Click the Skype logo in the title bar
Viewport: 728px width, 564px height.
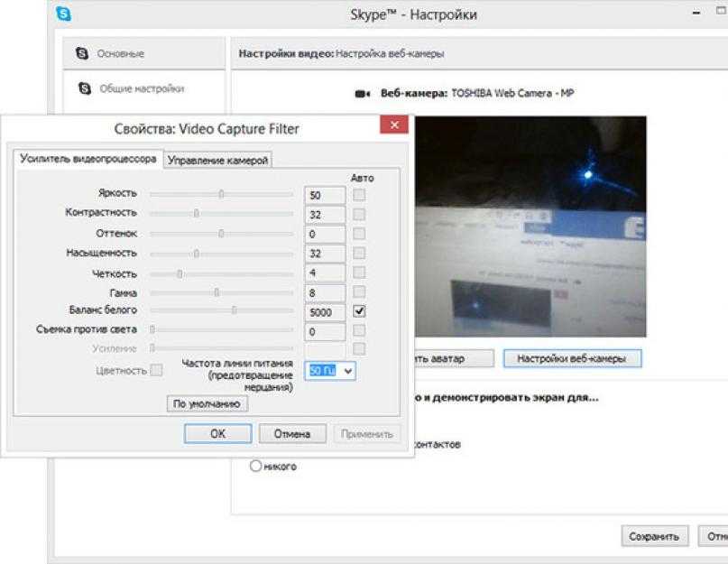pyautogui.click(x=63, y=14)
